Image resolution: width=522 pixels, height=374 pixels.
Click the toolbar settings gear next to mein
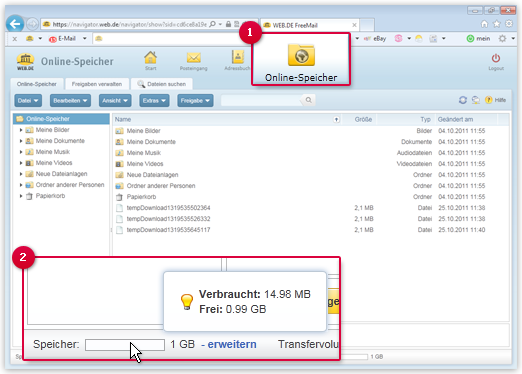tap(502, 39)
